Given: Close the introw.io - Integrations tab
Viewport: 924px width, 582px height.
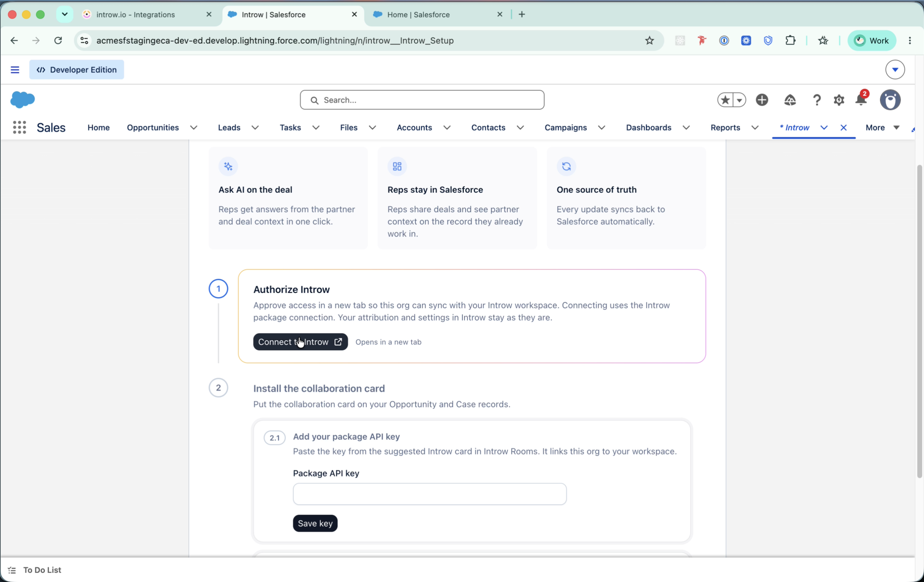Looking at the screenshot, I should (209, 14).
